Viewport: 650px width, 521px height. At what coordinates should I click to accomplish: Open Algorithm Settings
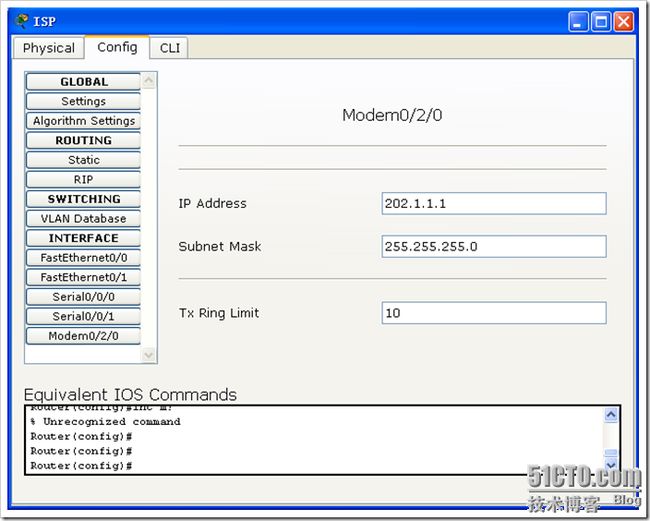coord(83,121)
